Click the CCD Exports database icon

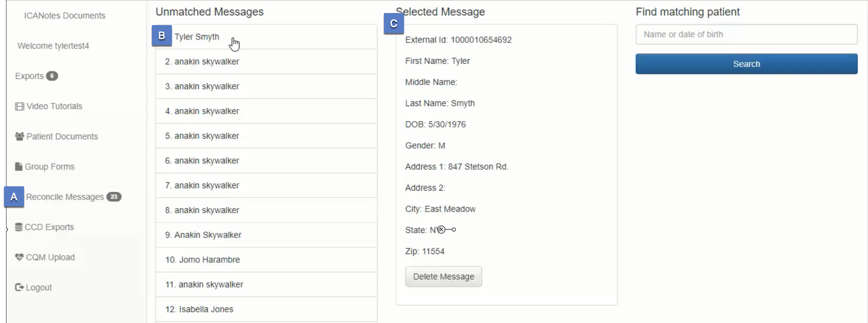pos(19,227)
